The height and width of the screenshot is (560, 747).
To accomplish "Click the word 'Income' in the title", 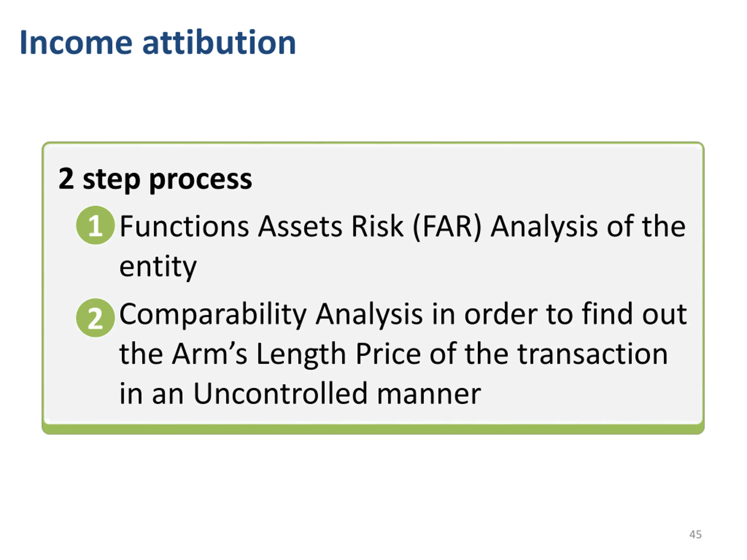I will (x=76, y=43).
